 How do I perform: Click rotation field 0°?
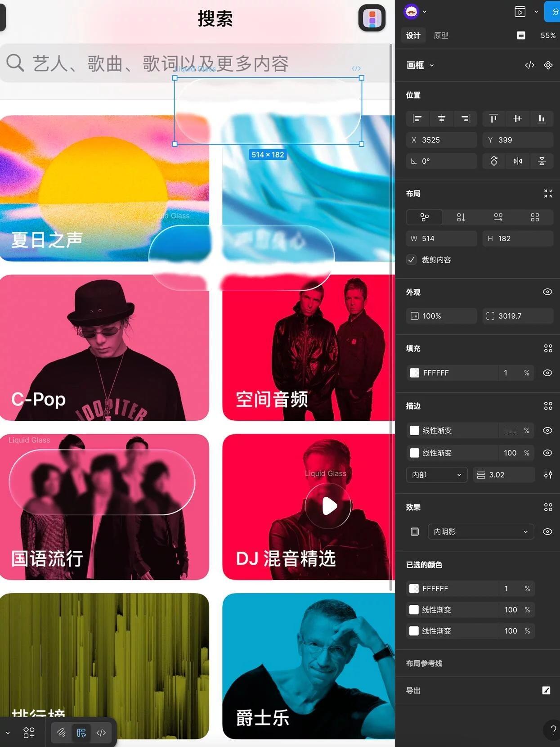click(441, 161)
